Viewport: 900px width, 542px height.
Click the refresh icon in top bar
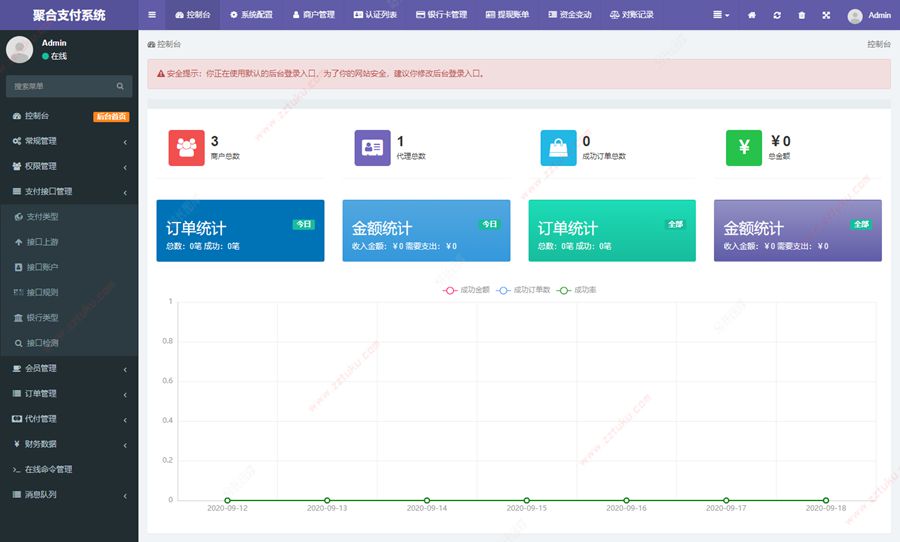pos(778,15)
